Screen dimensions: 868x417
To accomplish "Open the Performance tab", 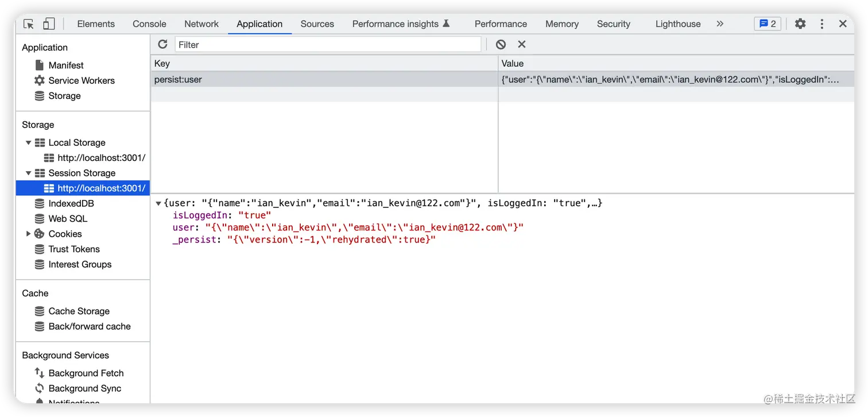I will pos(501,24).
